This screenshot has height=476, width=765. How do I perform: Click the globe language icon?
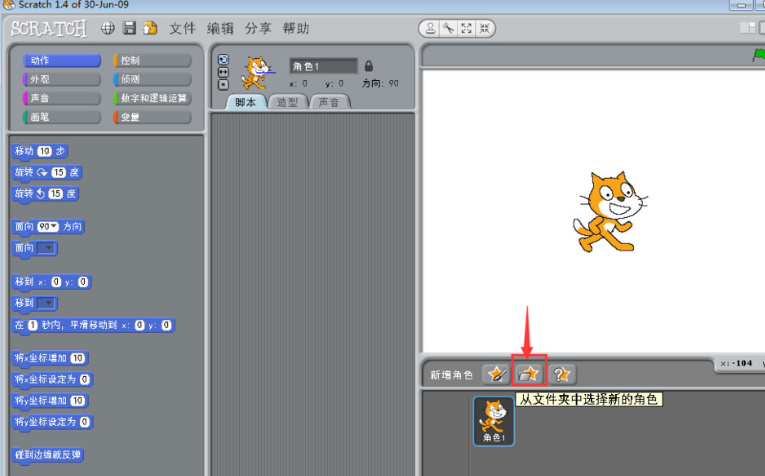108,28
